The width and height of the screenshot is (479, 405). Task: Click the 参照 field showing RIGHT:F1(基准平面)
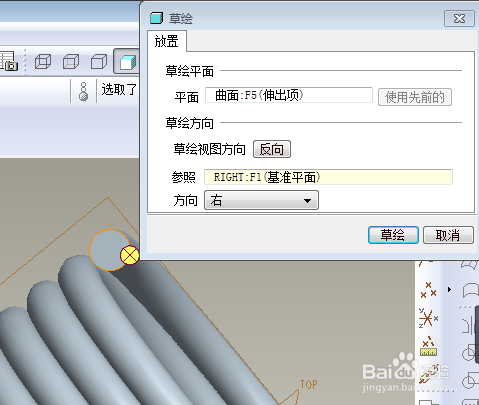[x=328, y=177]
